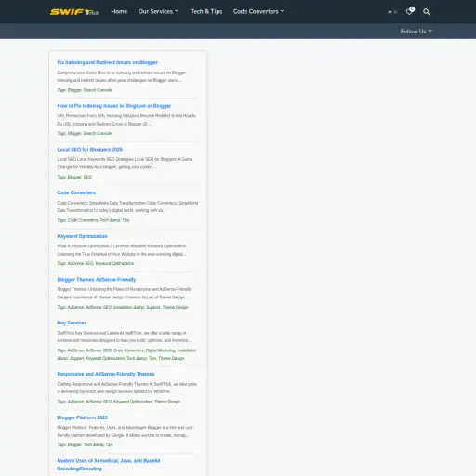Expand the Follow Us dropdown
This screenshot has width=476, height=476.
click(416, 31)
